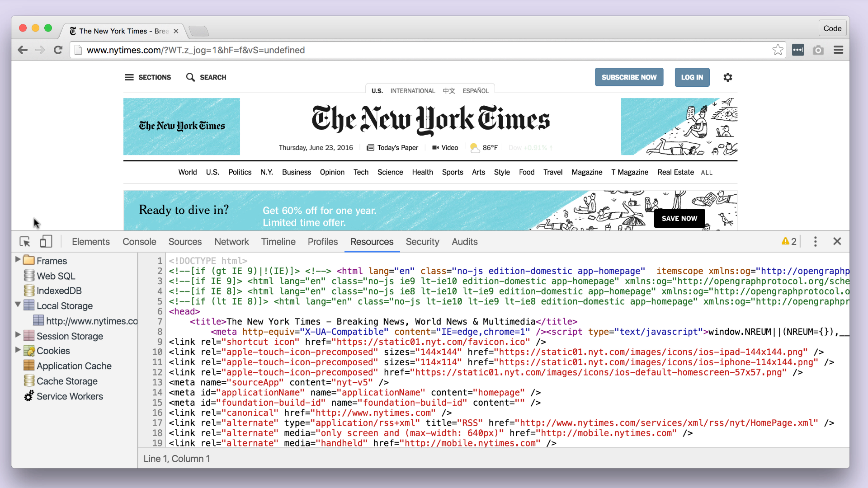868x488 pixels.
Task: Open NYT Sections menu icon
Action: [129, 77]
